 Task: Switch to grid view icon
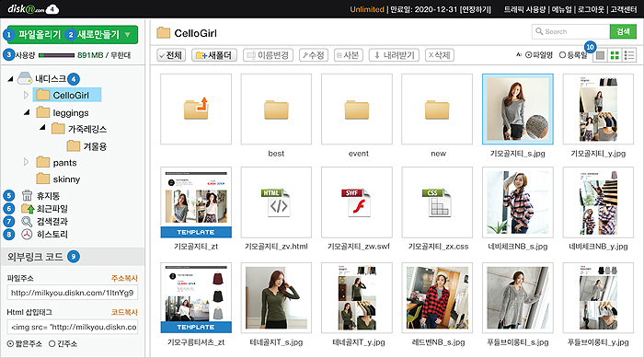tap(615, 55)
